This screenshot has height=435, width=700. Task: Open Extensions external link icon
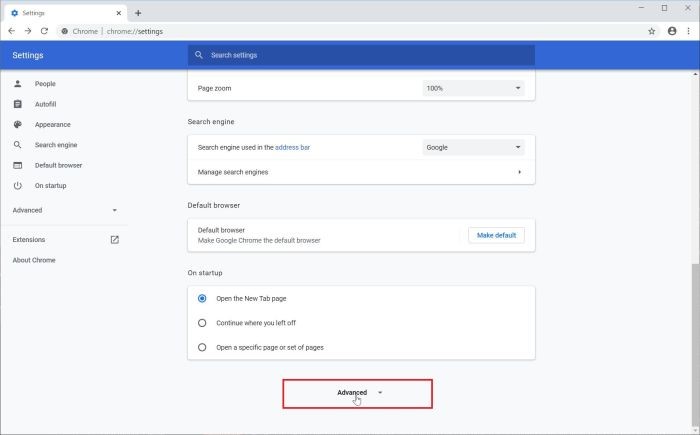pos(115,240)
